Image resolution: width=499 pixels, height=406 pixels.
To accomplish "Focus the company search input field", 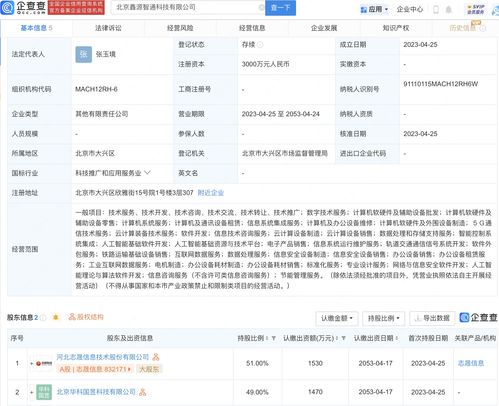I will coord(187,7).
